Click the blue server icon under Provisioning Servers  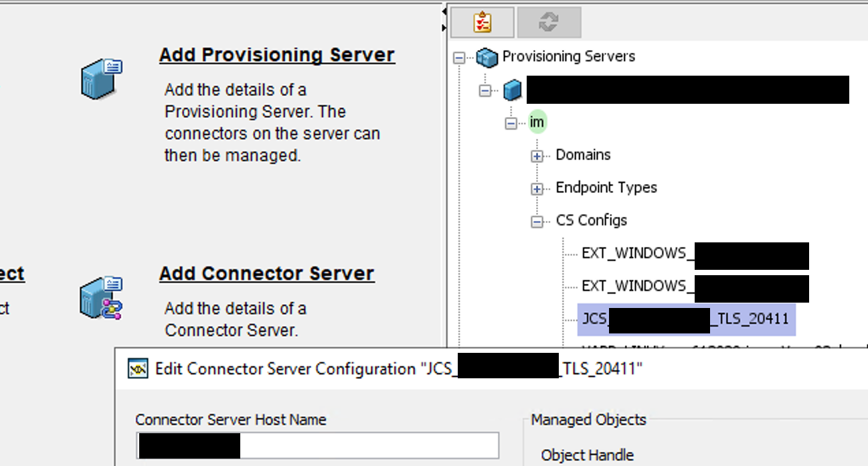click(x=512, y=90)
